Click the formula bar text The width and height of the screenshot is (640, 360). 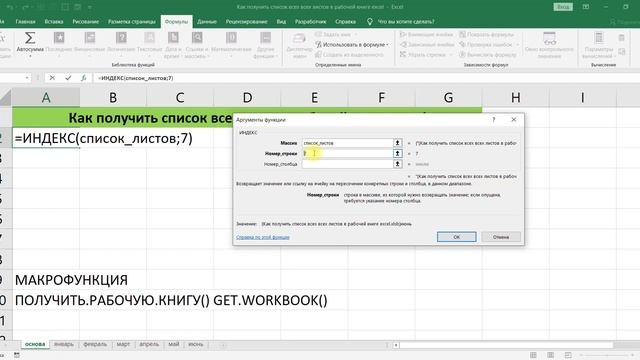136,78
